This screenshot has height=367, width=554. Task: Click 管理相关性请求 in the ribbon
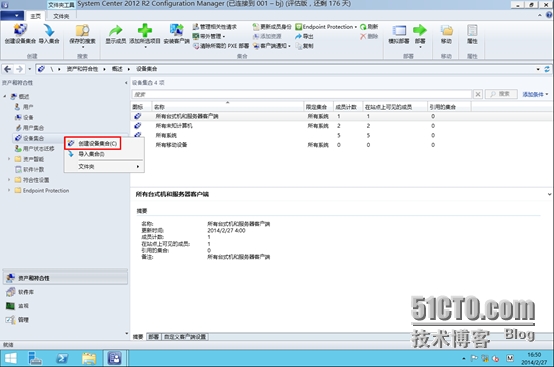[215, 27]
